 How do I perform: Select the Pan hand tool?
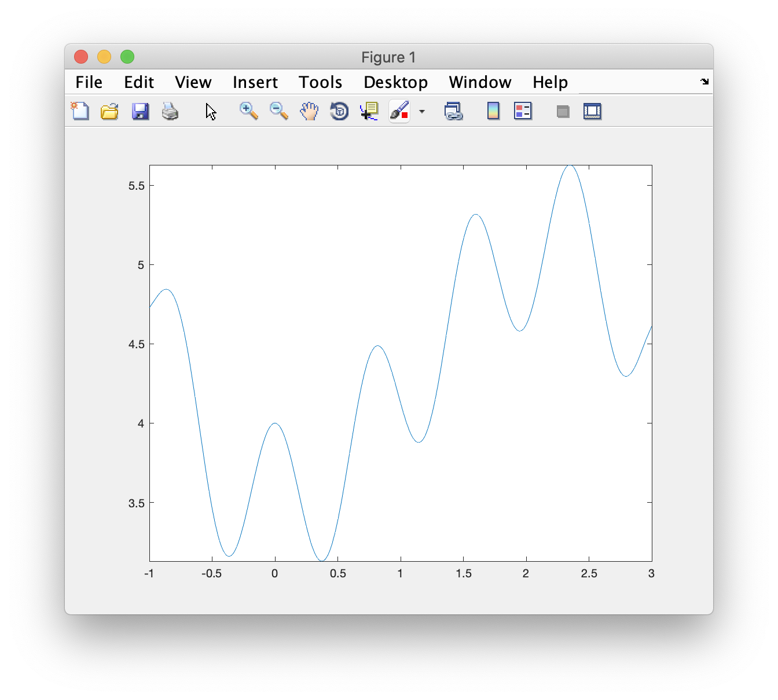[309, 111]
